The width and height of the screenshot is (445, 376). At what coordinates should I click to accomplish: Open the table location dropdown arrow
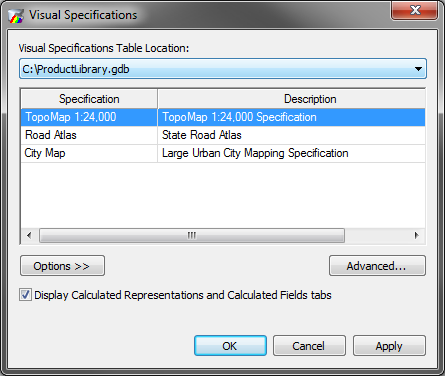coord(418,69)
